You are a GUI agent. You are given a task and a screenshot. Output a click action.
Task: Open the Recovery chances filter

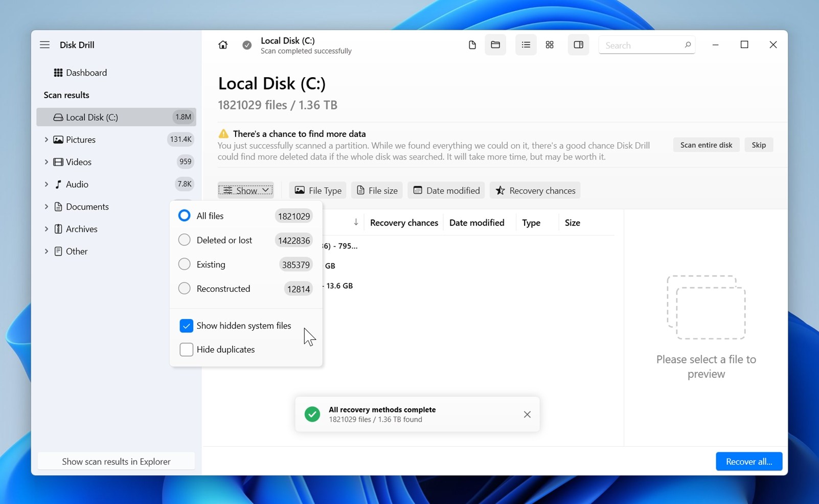point(535,190)
